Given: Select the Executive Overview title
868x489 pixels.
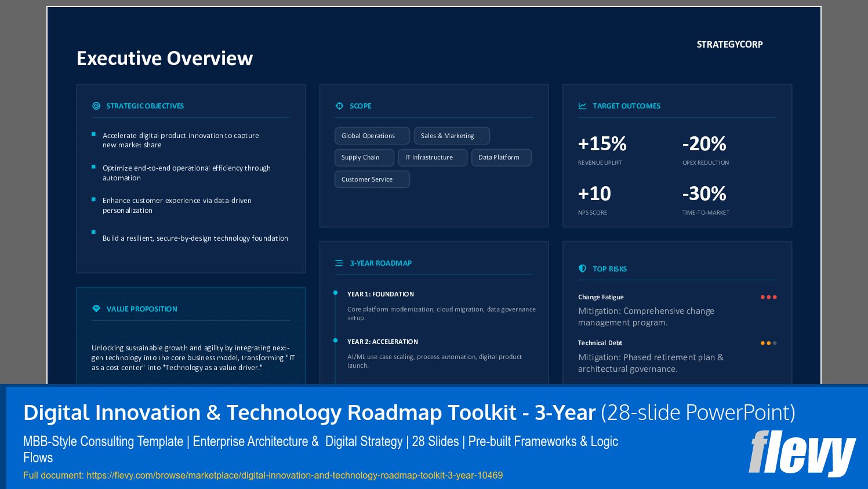Looking at the screenshot, I should coord(165,58).
